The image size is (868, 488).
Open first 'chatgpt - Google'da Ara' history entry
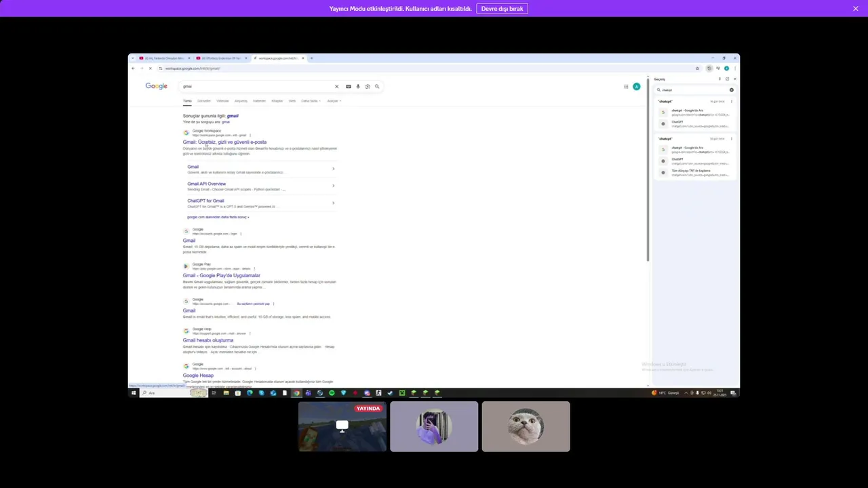pos(695,112)
